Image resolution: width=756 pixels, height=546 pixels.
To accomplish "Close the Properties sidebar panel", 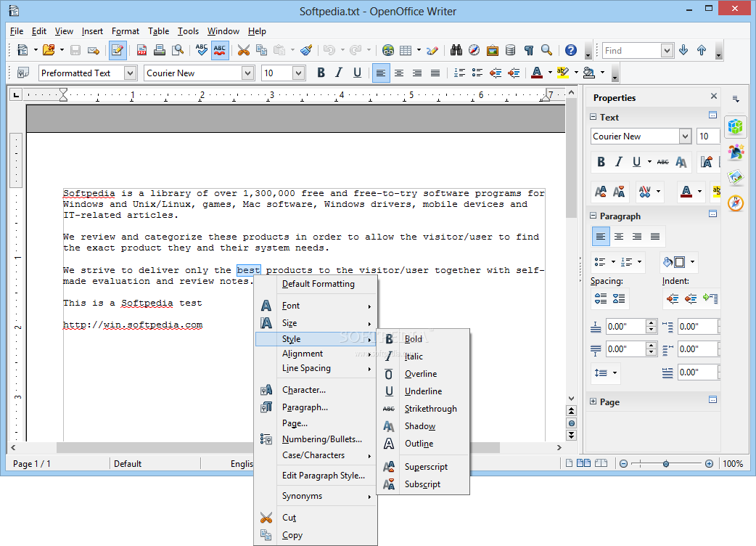I will tap(714, 97).
